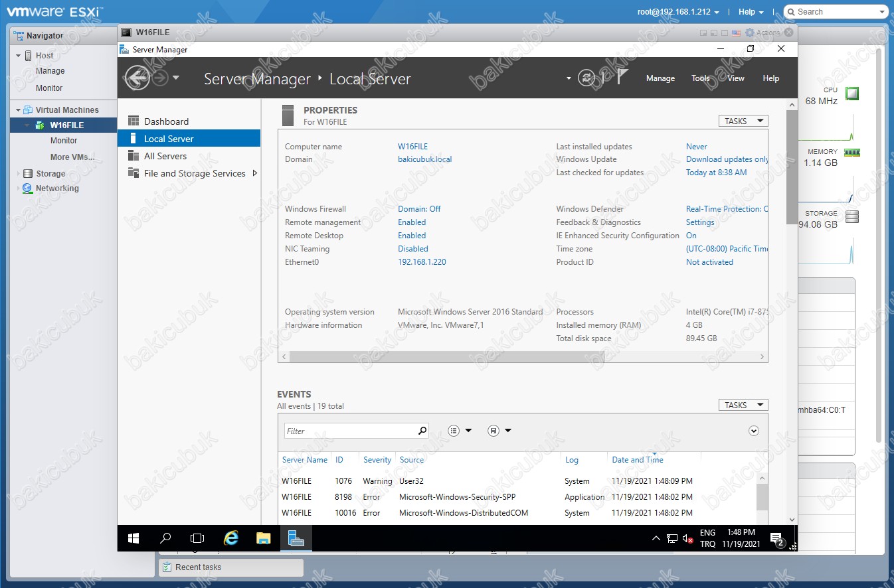
Task: Sort events by the Severity column header
Action: (377, 460)
